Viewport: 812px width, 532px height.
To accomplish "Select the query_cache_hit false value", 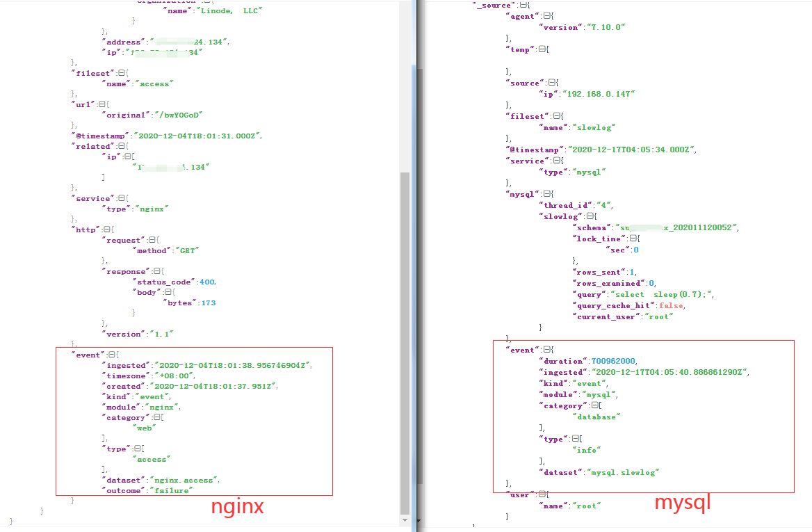I will 671,305.
